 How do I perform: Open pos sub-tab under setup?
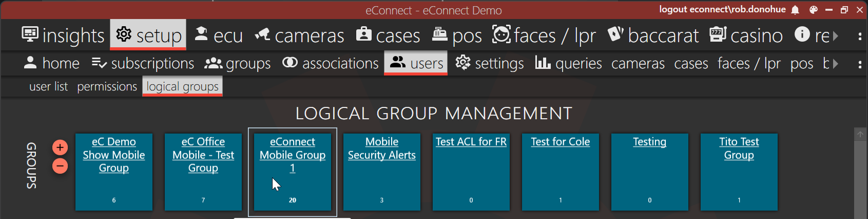pyautogui.click(x=802, y=63)
